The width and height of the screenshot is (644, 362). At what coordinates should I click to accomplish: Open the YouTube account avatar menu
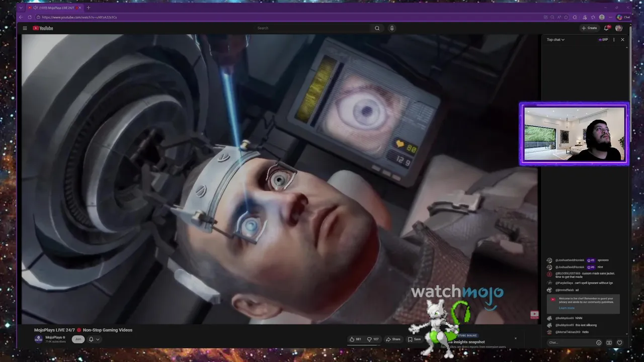coord(619,28)
